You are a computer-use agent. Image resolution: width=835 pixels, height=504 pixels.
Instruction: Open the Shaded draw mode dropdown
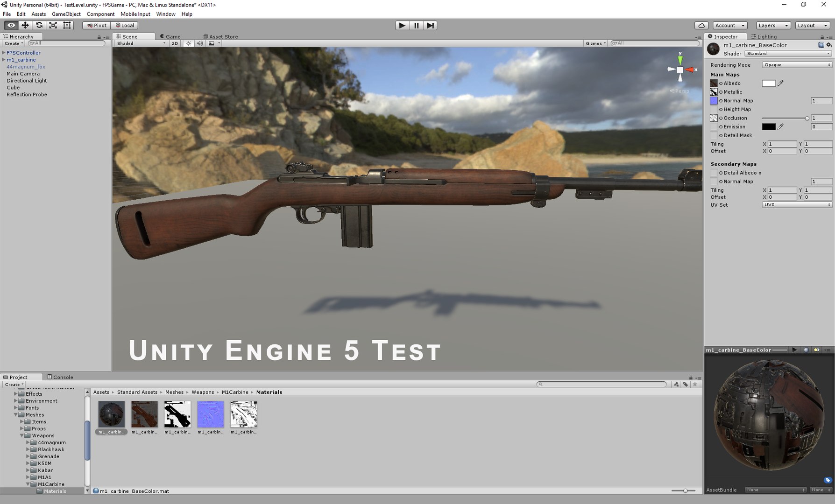pos(141,43)
